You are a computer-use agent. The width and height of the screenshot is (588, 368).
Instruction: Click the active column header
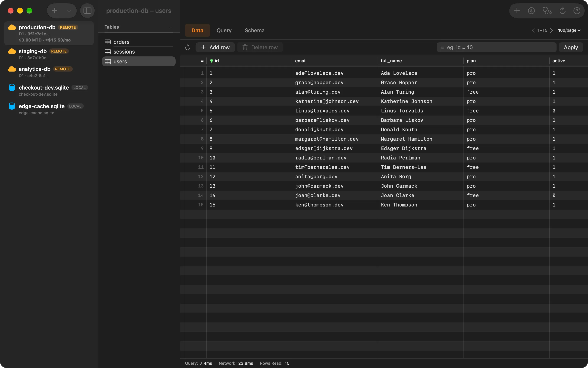[569, 61]
